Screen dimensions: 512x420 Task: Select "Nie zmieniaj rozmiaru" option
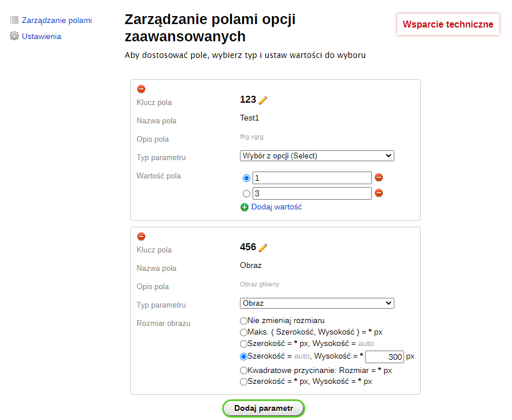243,321
